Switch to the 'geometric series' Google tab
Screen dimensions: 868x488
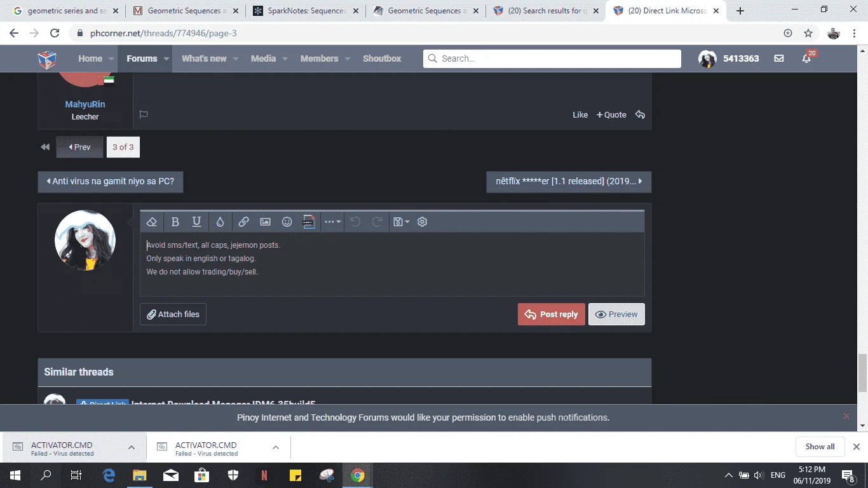coord(66,11)
